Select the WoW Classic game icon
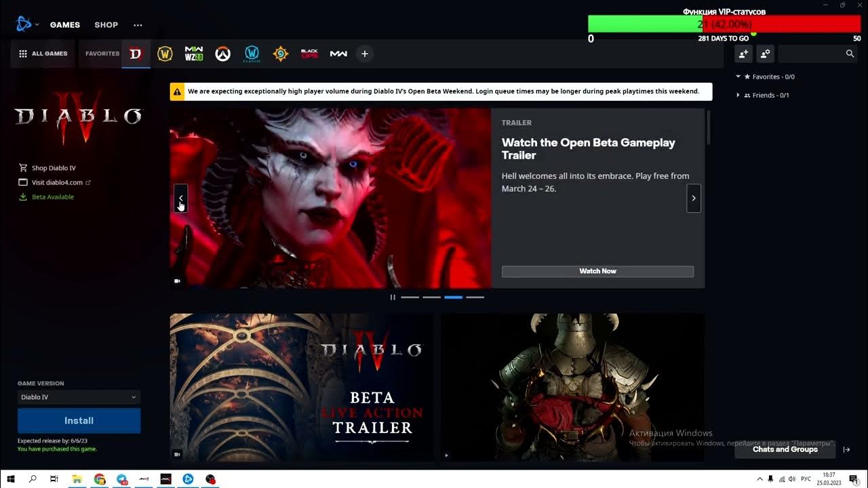 coord(252,54)
